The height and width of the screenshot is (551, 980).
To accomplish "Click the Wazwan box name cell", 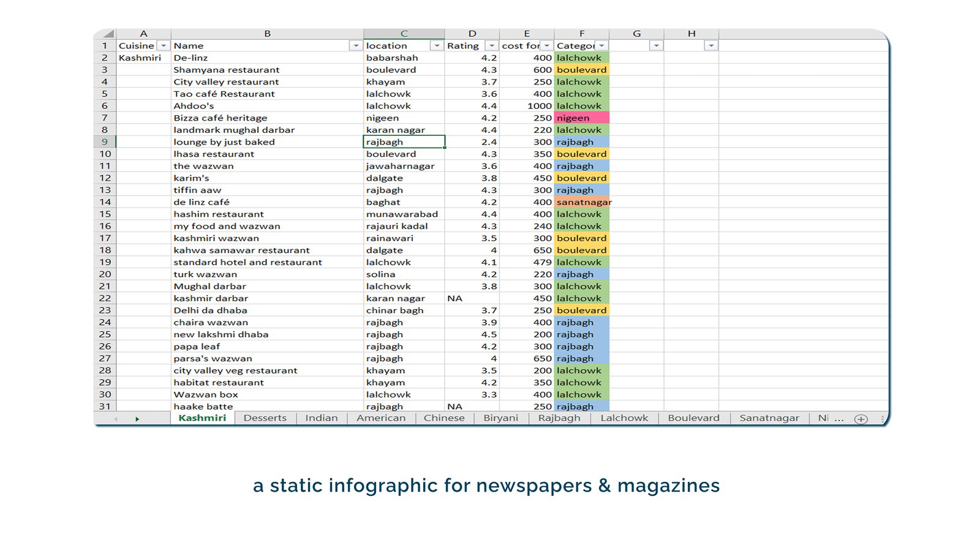I will 267,395.
